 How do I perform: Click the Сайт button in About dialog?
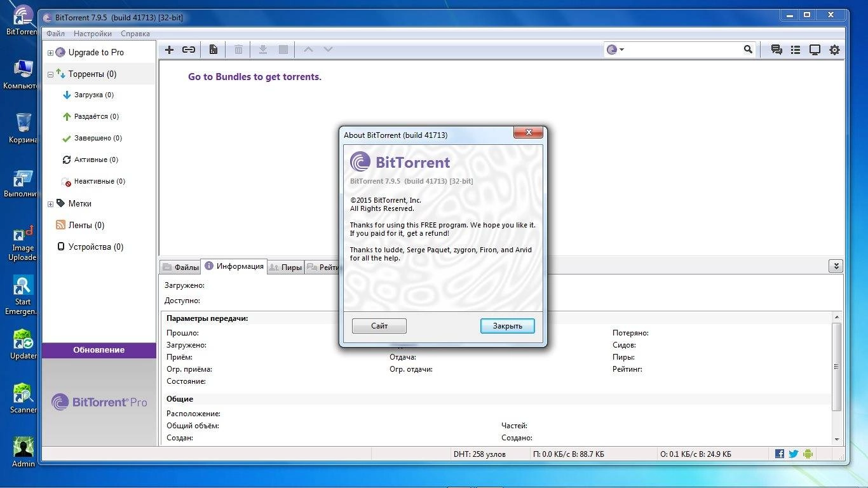[379, 326]
